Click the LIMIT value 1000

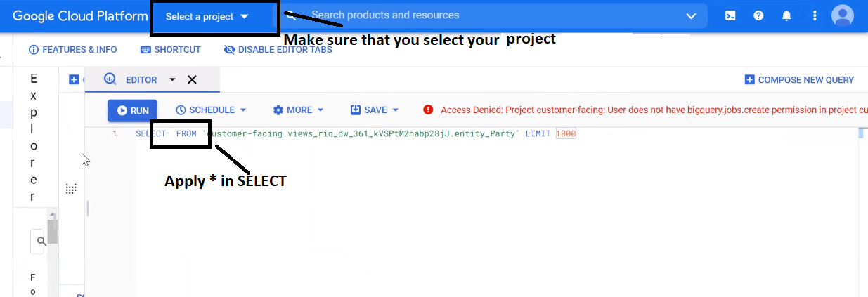click(x=566, y=133)
